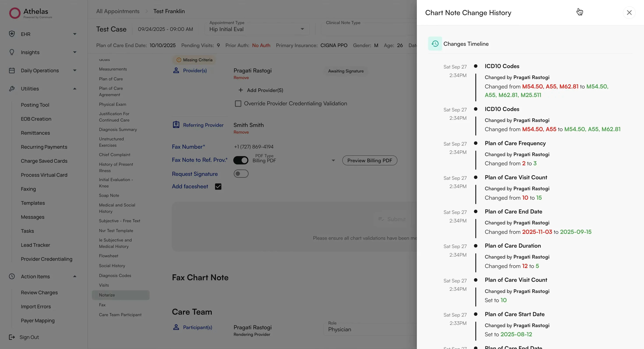Enable the Request Signature toggle
The height and width of the screenshot is (349, 644).
[x=241, y=174]
